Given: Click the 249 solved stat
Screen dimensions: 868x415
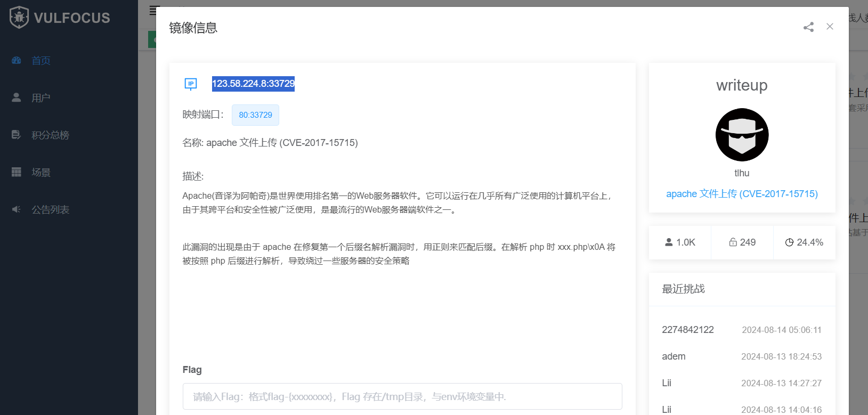Looking at the screenshot, I should (x=742, y=242).
